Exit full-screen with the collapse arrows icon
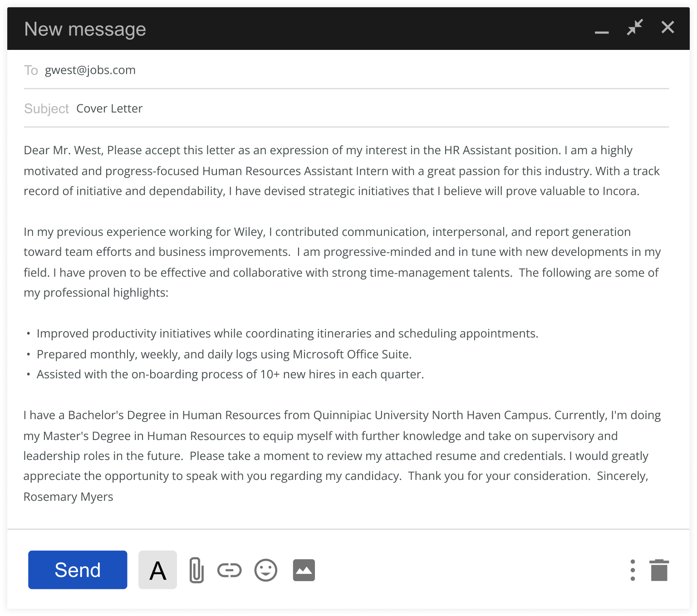Viewport: 697px width, 616px height. tap(635, 27)
